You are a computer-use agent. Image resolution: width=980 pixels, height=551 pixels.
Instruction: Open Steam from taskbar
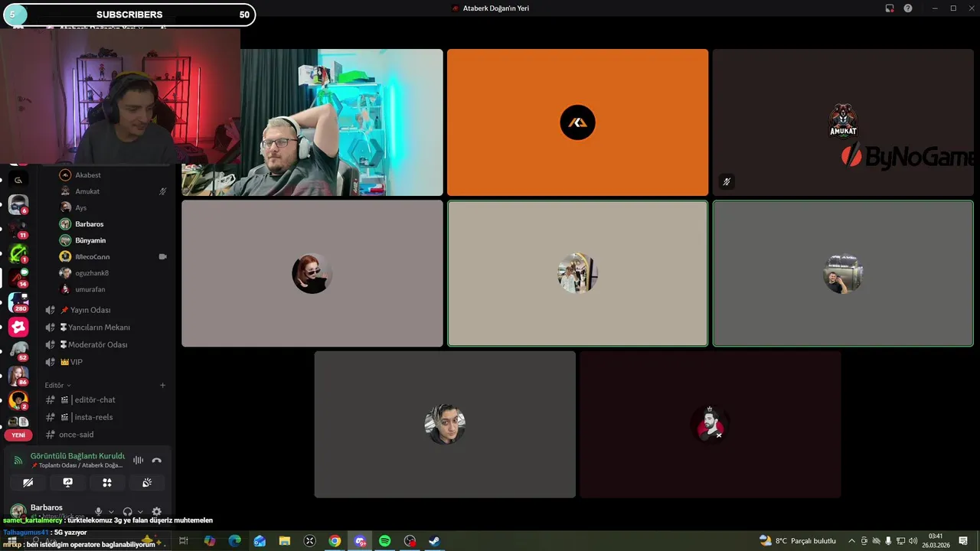tap(434, 541)
